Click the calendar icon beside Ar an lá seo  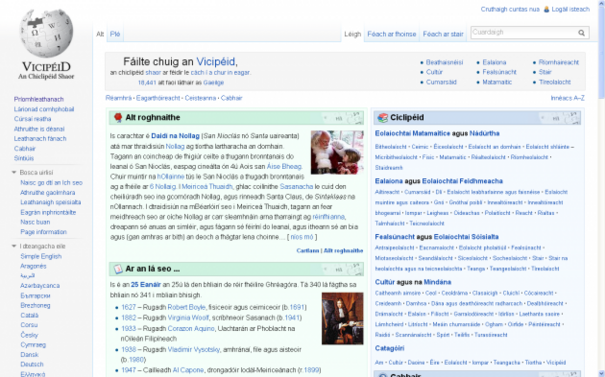[x=118, y=269]
